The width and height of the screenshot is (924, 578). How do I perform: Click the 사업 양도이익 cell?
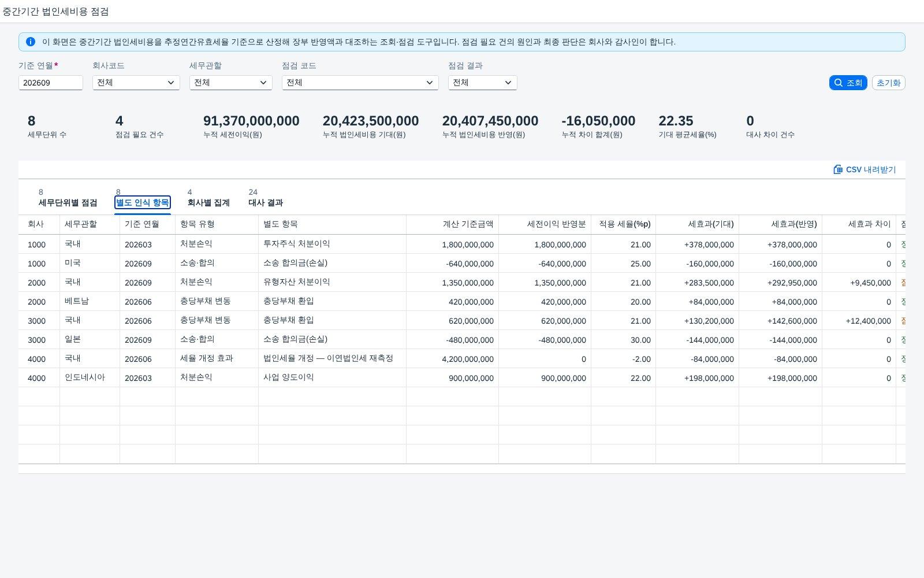333,377
